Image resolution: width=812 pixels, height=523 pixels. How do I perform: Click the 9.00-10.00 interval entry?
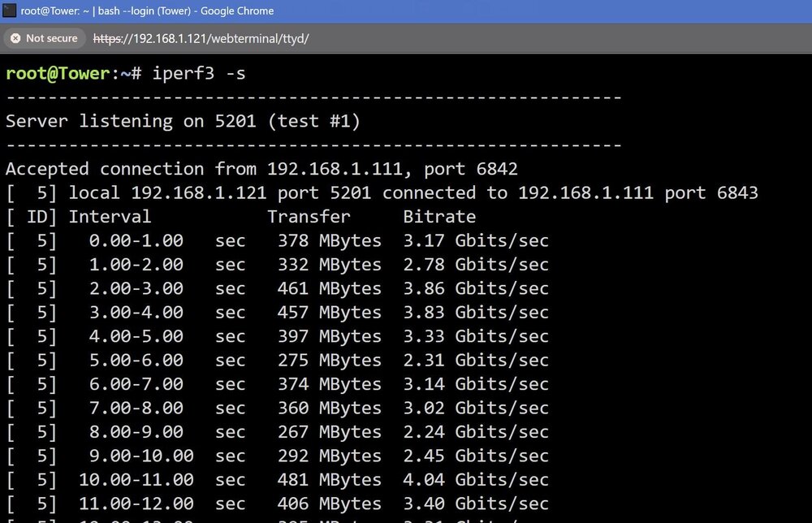click(141, 456)
